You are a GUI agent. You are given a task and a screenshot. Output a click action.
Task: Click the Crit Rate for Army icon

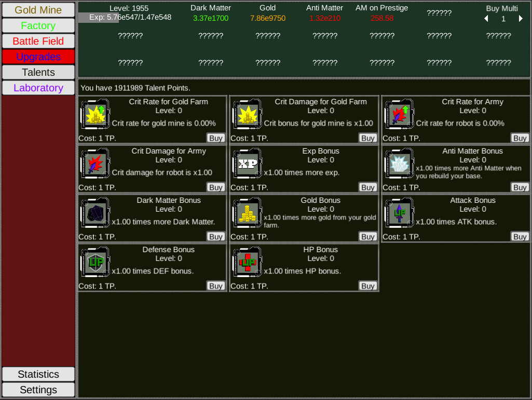pyautogui.click(x=399, y=114)
